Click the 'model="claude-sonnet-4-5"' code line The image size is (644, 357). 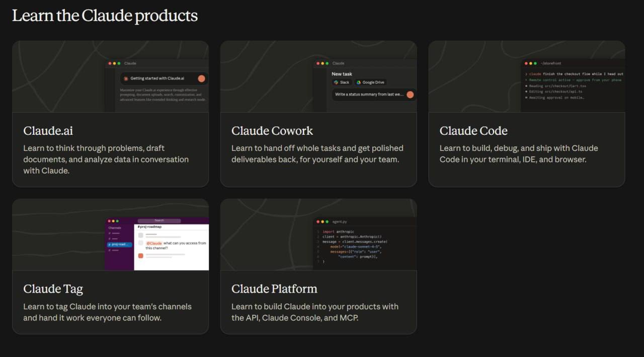[x=355, y=247]
